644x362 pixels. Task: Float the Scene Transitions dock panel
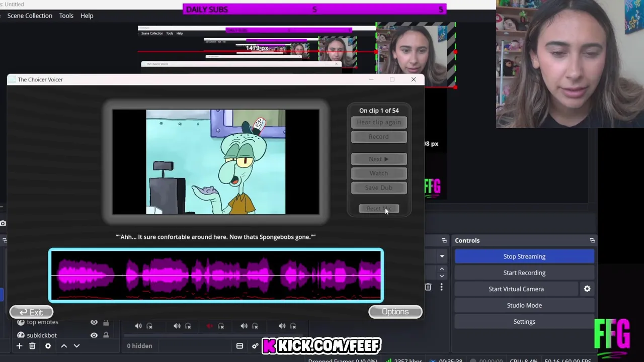[444, 240]
